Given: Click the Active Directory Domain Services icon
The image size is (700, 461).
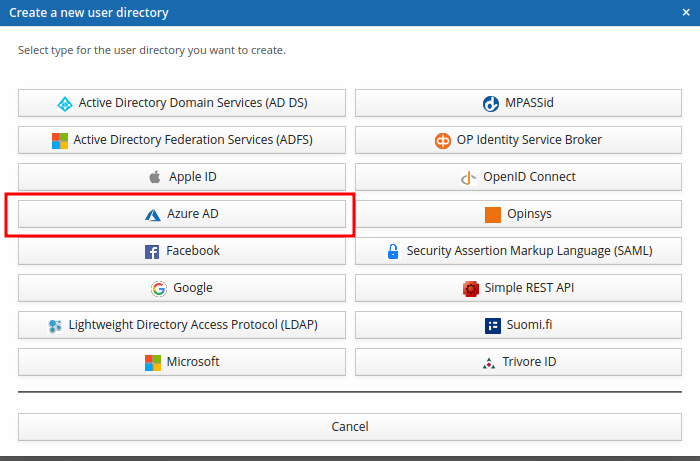Looking at the screenshot, I should [x=64, y=104].
